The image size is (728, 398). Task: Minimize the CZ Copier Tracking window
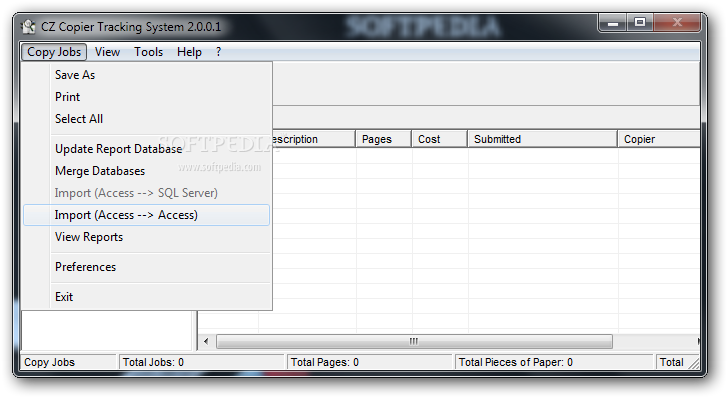(613, 22)
